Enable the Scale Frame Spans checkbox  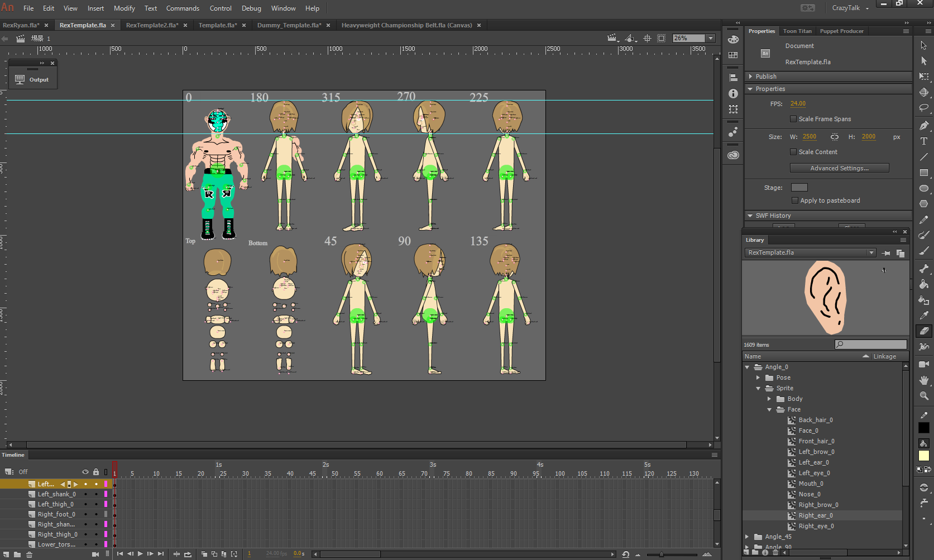(793, 119)
